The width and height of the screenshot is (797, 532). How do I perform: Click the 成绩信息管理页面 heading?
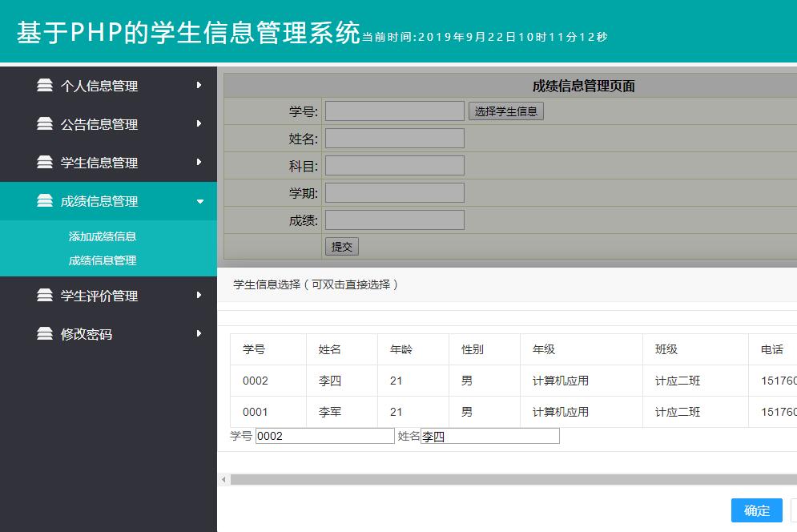[583, 86]
